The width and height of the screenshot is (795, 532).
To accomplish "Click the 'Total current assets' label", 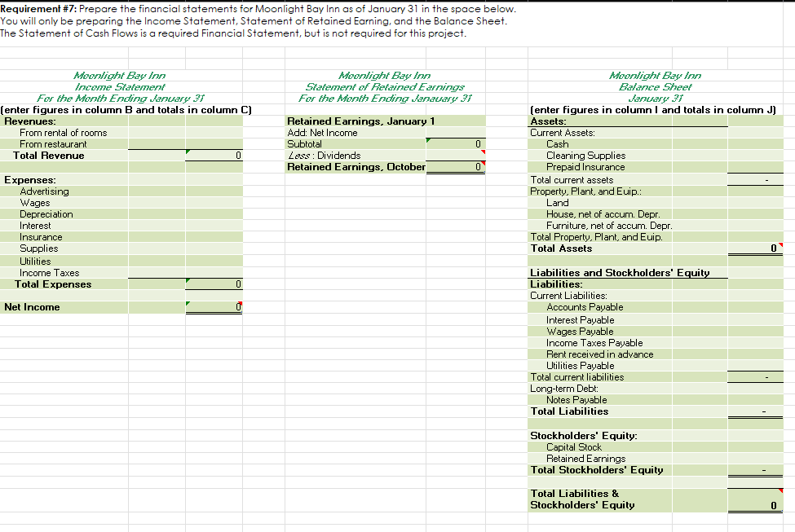I will [572, 180].
